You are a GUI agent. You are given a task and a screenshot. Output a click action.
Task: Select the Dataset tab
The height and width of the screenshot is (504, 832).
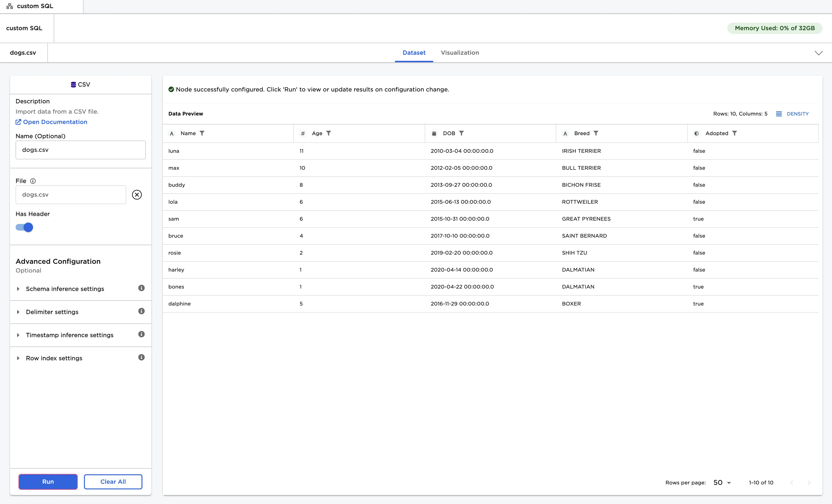click(x=414, y=53)
